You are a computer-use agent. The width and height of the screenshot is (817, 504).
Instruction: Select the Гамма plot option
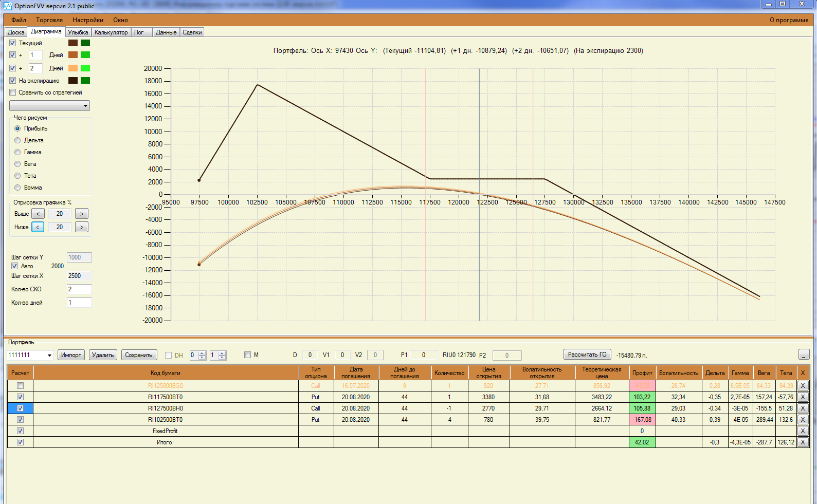tap(18, 152)
